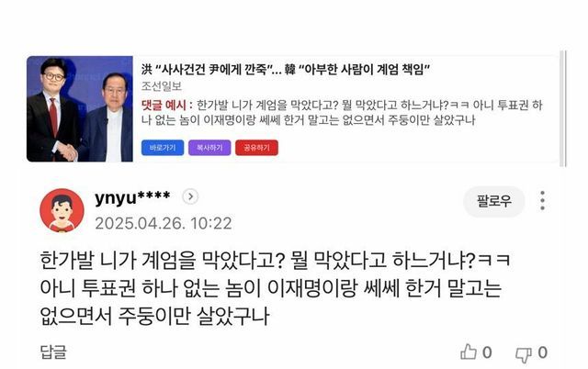The image size is (588, 369).
Task: Click the like count next to thumbs-up
Action: [x=487, y=352]
